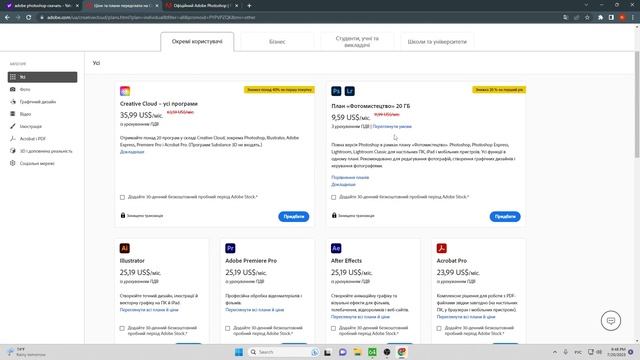Viewport: 640px width, 360px height.
Task: Open the Chrome three-dot menu
Action: tap(633, 18)
